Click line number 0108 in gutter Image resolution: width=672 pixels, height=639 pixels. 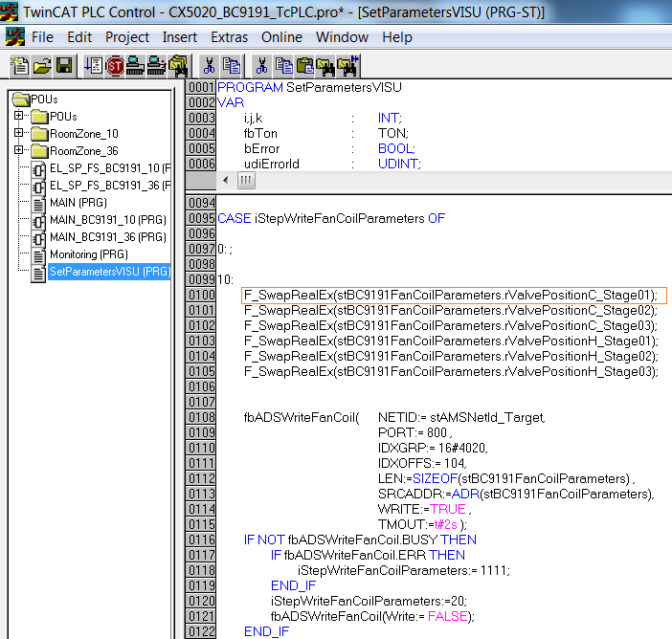201,417
